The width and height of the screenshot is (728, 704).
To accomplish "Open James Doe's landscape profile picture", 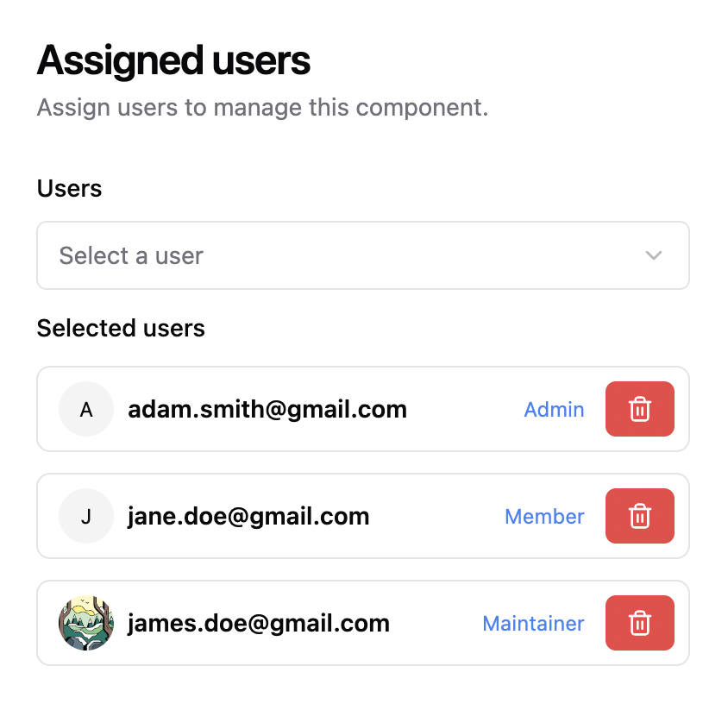I will point(86,623).
